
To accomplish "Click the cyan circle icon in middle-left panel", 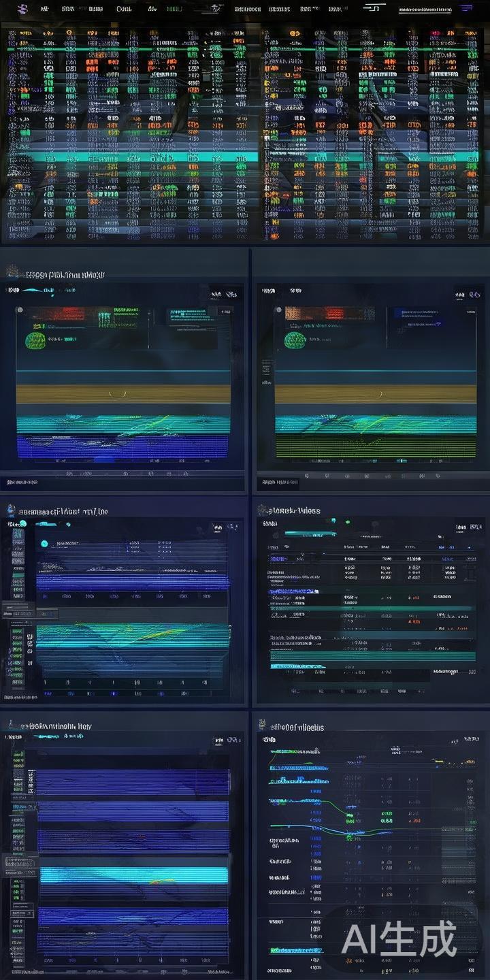I will pyautogui.click(x=44, y=544).
